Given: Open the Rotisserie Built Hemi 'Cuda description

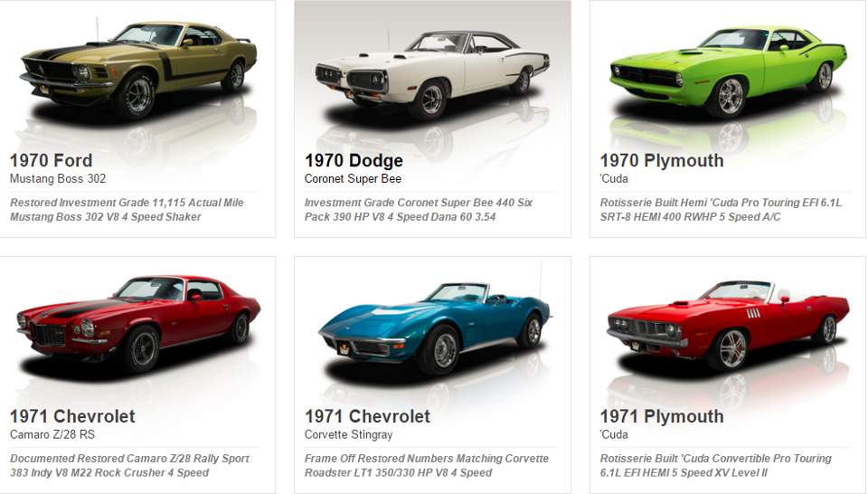Looking at the screenshot, I should coord(721,210).
